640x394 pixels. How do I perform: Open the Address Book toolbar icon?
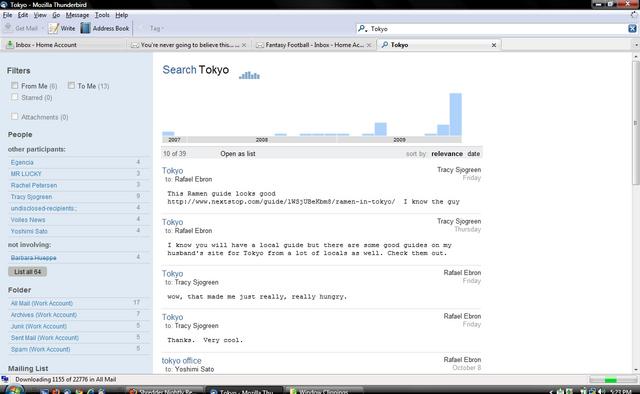click(85, 28)
